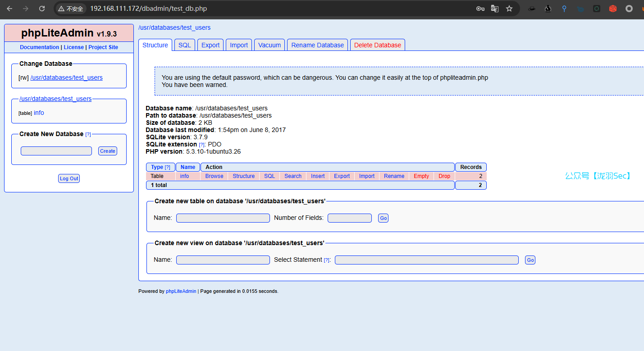This screenshot has height=351, width=644.
Task: Switch to the SQL tab
Action: [x=184, y=45]
